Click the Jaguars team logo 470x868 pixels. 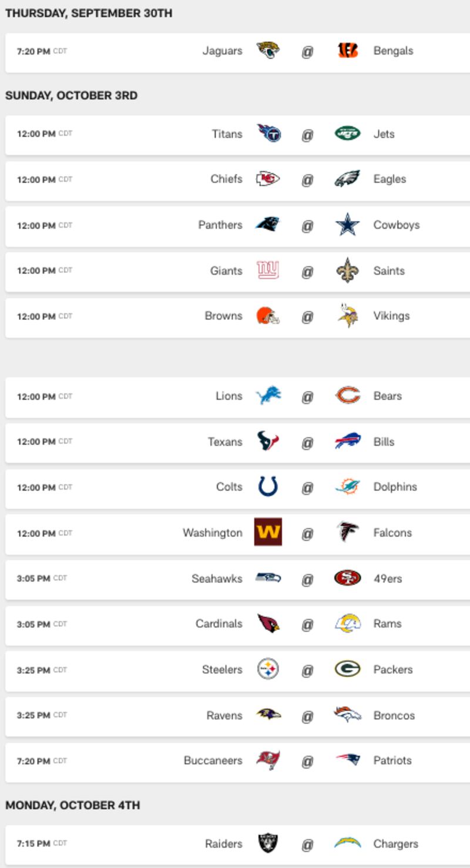tap(268, 51)
